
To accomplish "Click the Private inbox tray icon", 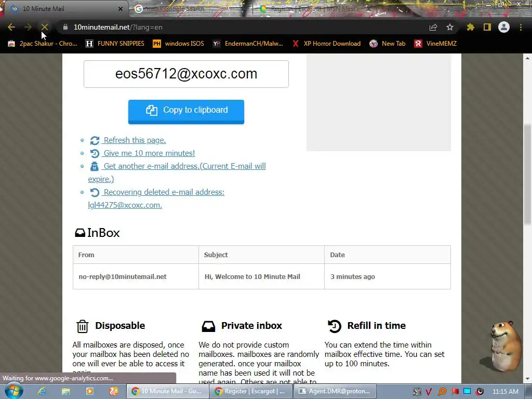I will pos(208,326).
